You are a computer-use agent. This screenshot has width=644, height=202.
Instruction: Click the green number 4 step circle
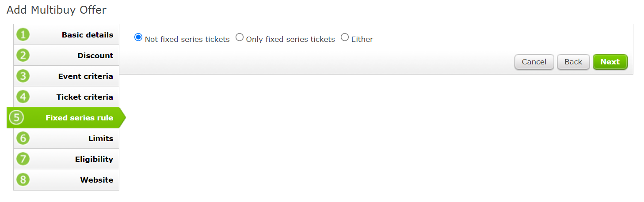(23, 97)
